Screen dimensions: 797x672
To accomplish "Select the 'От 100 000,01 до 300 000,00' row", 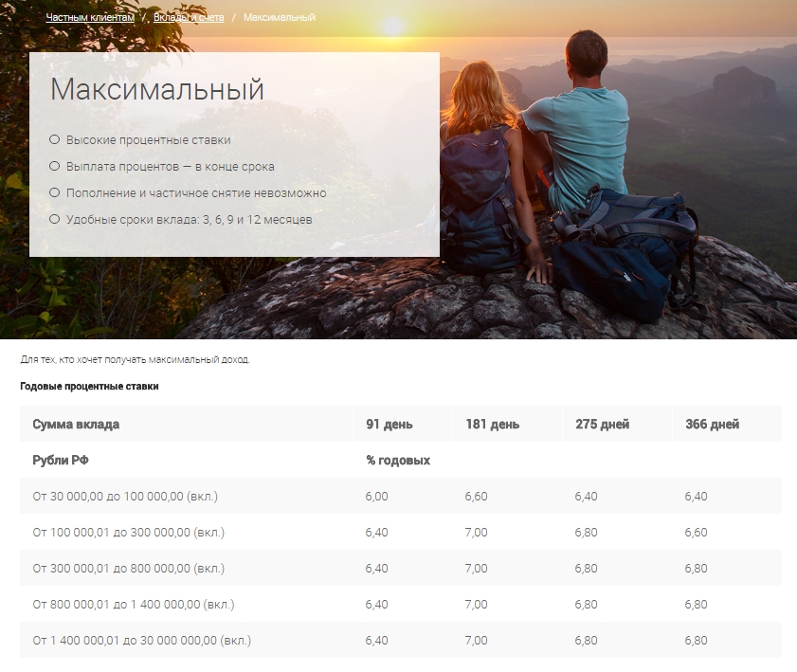I will [x=128, y=533].
